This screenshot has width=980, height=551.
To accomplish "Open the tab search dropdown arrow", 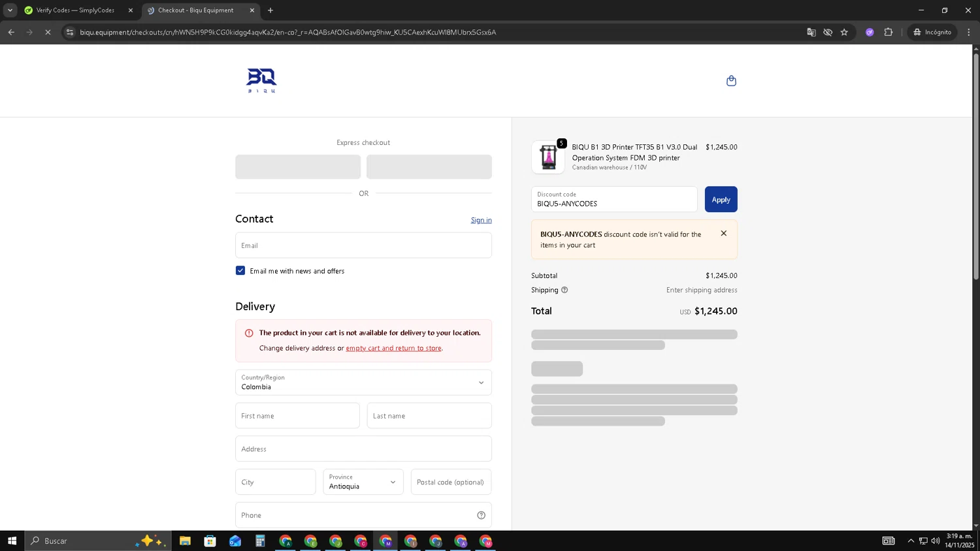I will pos(10,10).
